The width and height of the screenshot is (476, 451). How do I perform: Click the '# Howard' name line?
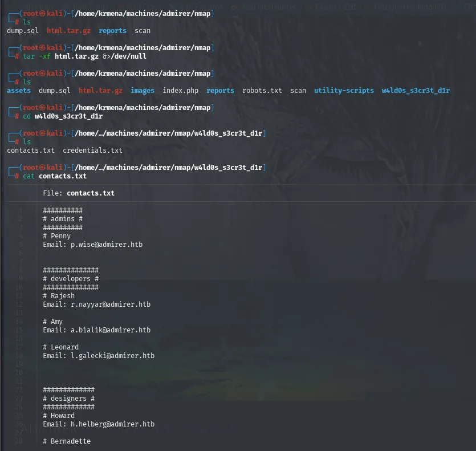point(59,415)
